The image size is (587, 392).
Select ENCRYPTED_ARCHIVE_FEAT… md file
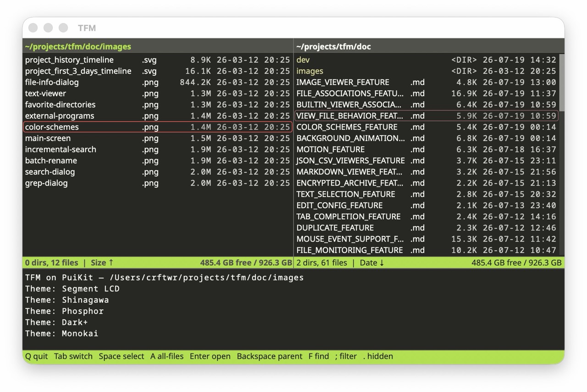(x=426, y=183)
